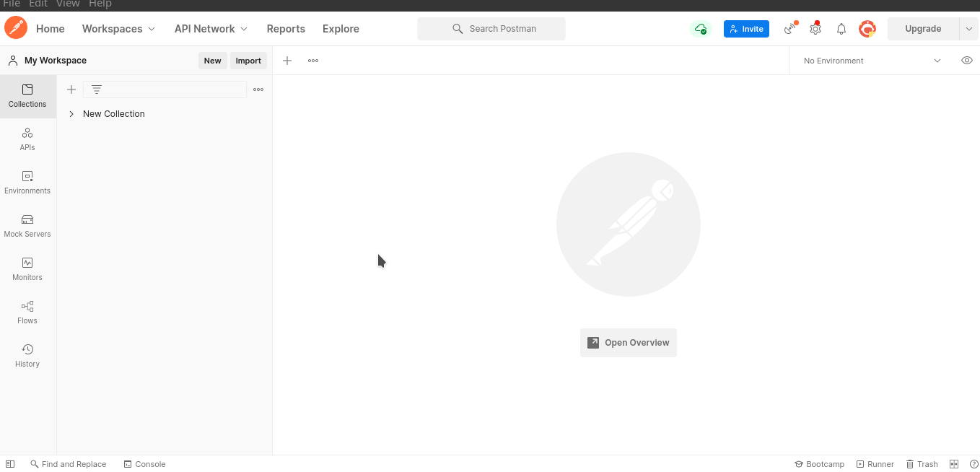Click the Search Postman field
The height and width of the screenshot is (472, 980).
coord(491,29)
